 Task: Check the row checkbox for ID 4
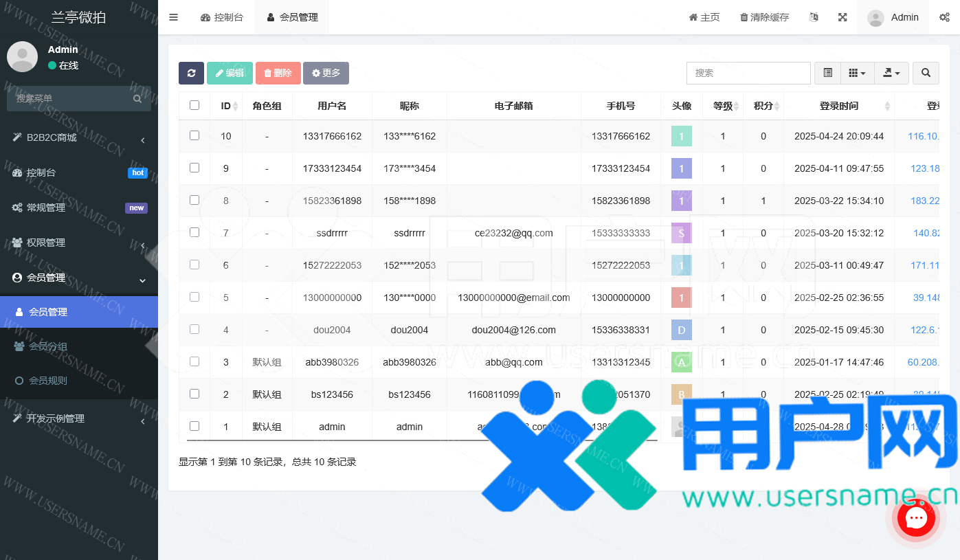194,329
